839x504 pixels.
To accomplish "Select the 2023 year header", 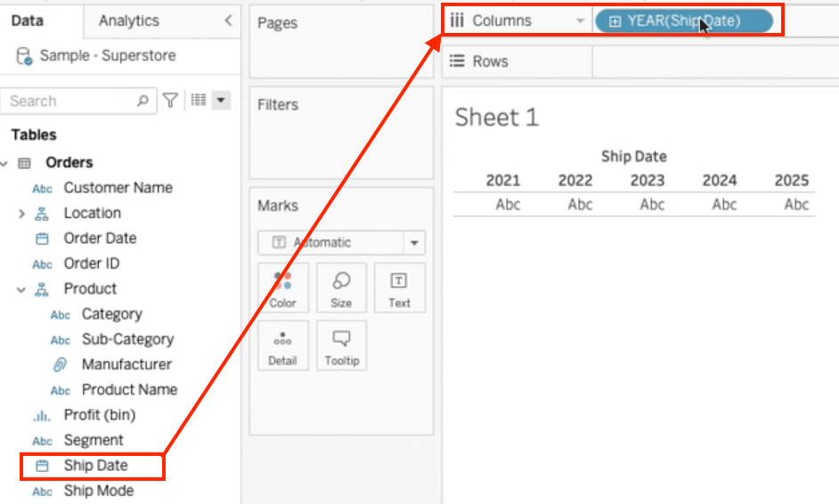I will point(647,180).
